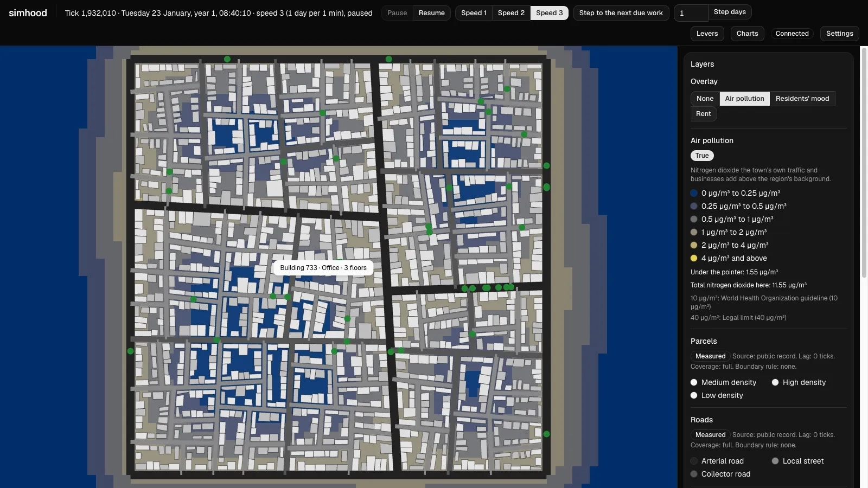This screenshot has height=488, width=868.
Task: Click 'Total nitrogen dioxide here: 11.55 µg/m³'
Action: [x=748, y=285]
